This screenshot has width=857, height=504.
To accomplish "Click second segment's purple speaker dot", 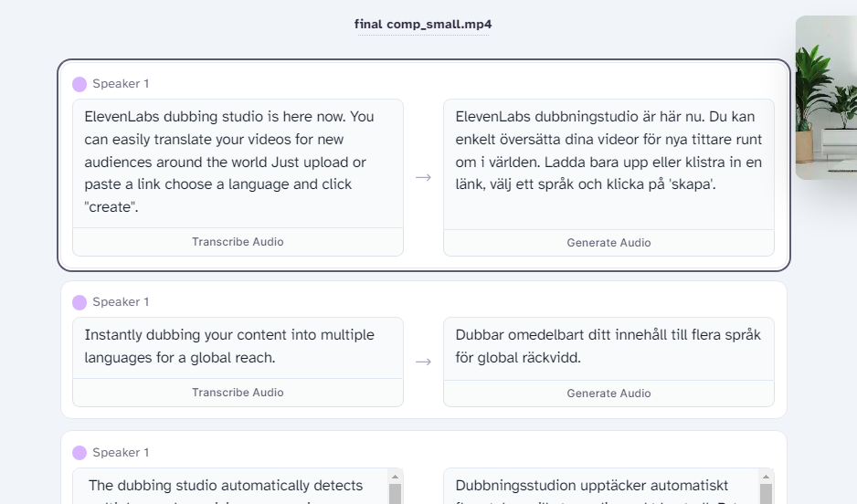I will pyautogui.click(x=79, y=302).
